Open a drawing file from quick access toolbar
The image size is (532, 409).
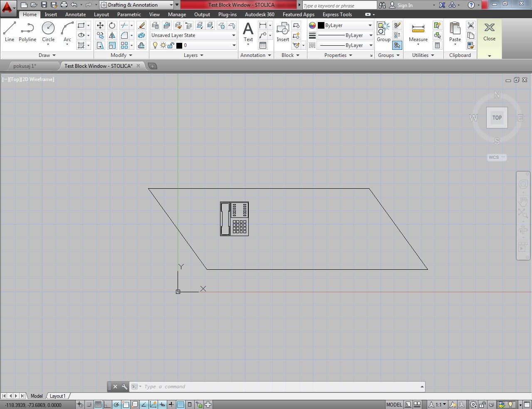pyautogui.click(x=34, y=5)
